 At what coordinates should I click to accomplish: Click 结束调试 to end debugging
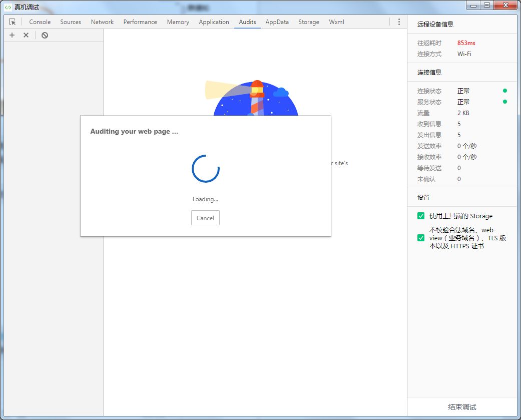point(462,407)
